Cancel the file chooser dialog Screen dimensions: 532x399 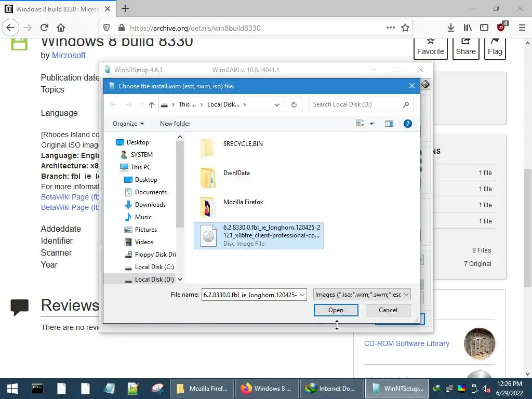[x=388, y=310]
